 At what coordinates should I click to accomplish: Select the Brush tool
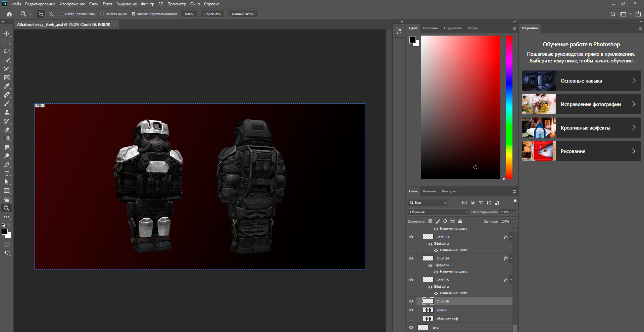click(x=7, y=103)
